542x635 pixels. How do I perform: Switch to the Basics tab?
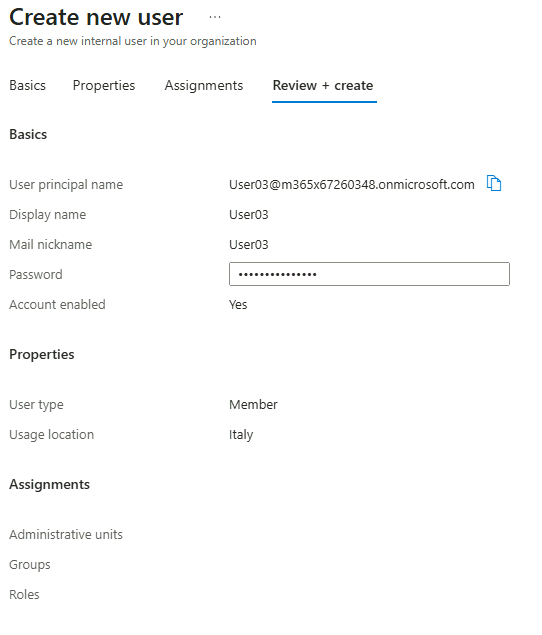click(x=28, y=85)
